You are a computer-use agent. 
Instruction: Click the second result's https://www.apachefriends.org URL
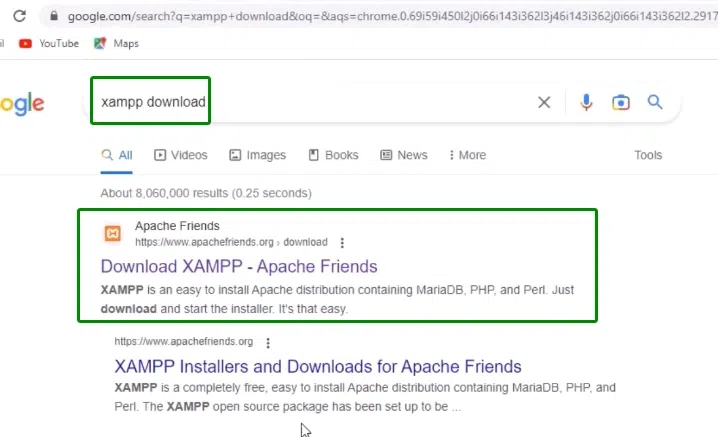[184, 342]
